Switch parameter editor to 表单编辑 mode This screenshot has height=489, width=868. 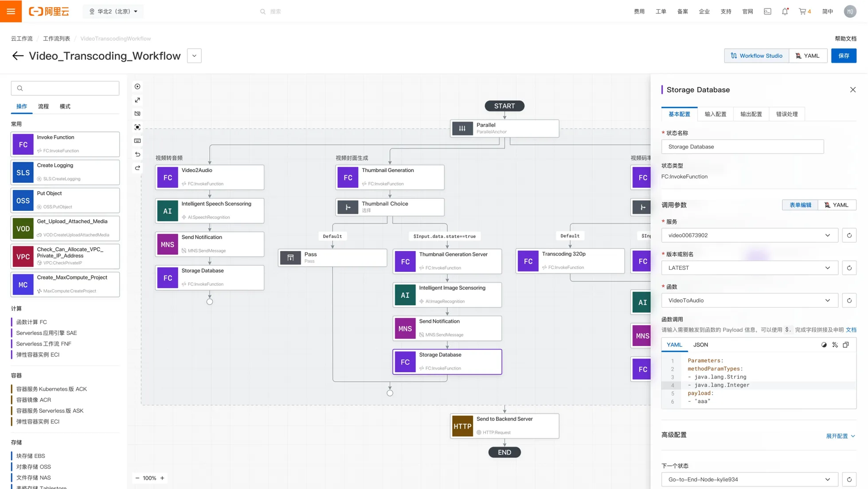800,205
